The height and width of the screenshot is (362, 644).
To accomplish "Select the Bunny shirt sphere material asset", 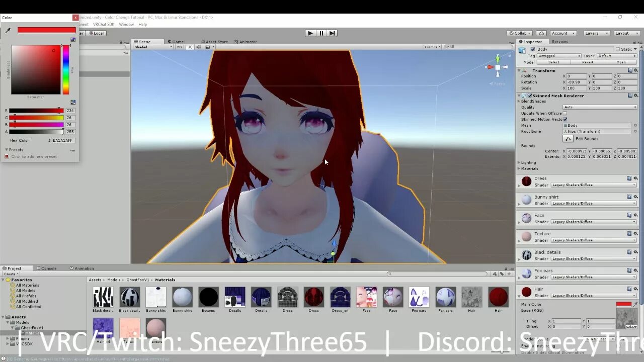I will pos(182,297).
